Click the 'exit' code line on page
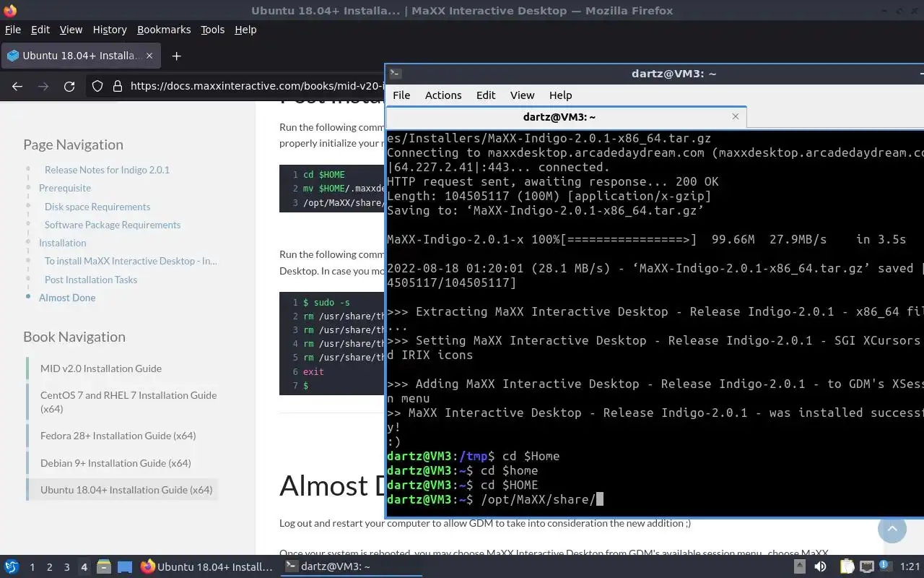 click(313, 372)
